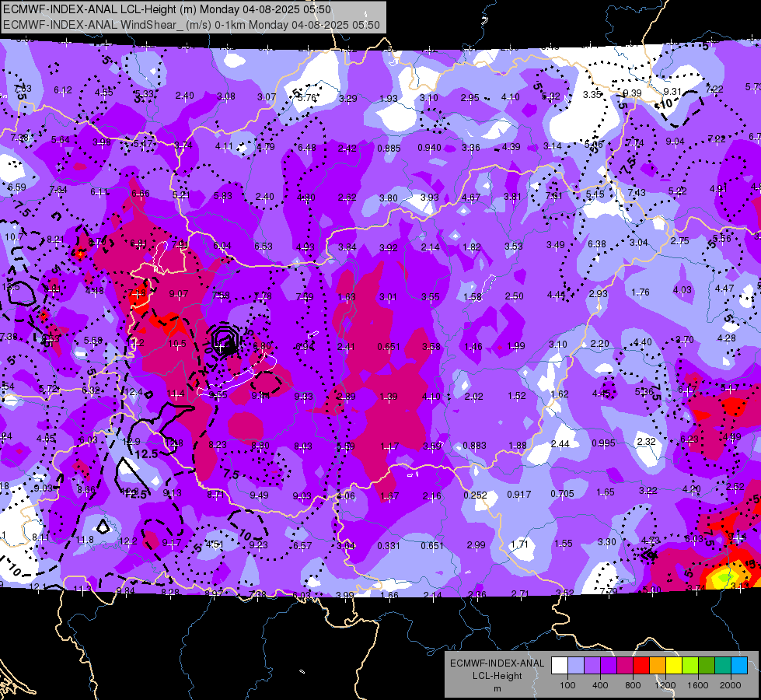Click the sky blue legend swatch

[739, 666]
